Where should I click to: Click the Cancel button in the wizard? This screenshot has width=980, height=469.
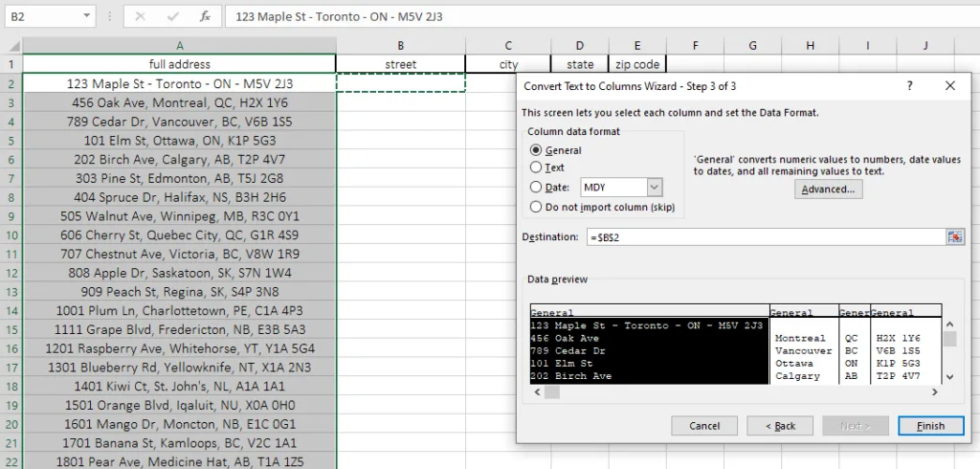(704, 426)
